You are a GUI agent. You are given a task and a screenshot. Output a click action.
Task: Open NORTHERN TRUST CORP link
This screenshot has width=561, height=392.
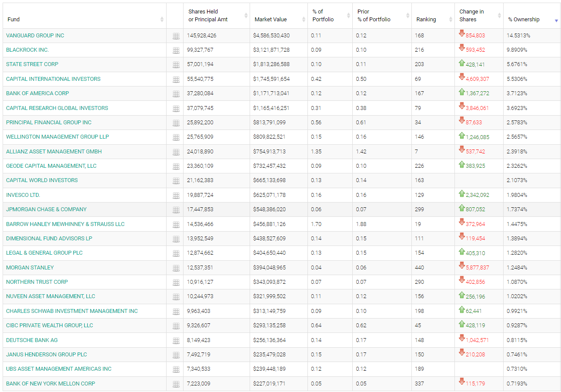tap(37, 282)
